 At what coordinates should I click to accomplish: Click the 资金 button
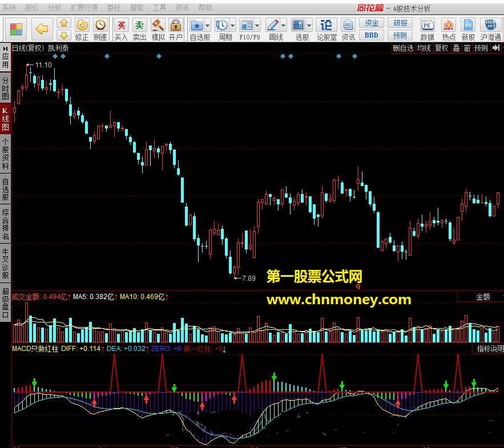pos(371,23)
